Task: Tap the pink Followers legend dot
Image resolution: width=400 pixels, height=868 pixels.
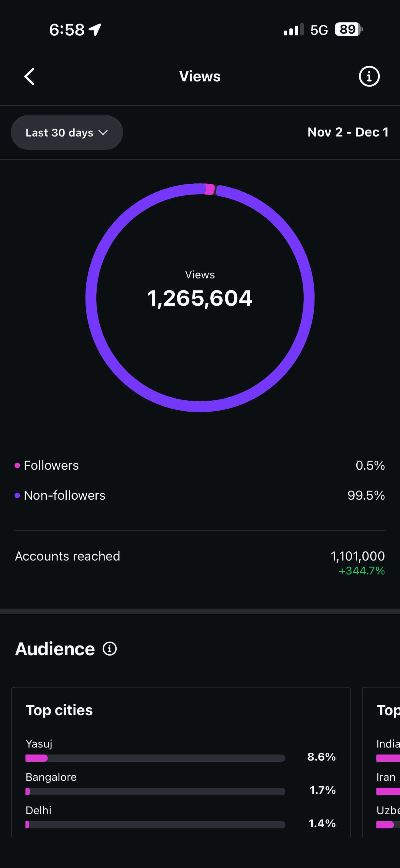Action: (17, 465)
